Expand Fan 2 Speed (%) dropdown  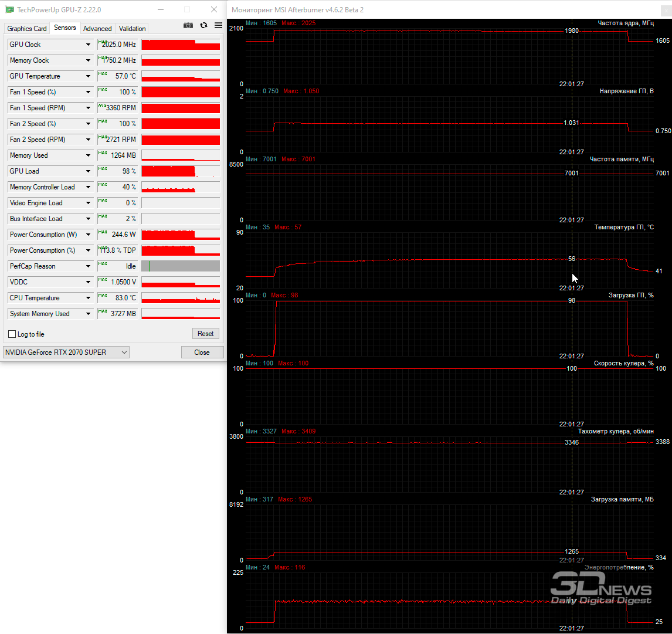pos(88,124)
